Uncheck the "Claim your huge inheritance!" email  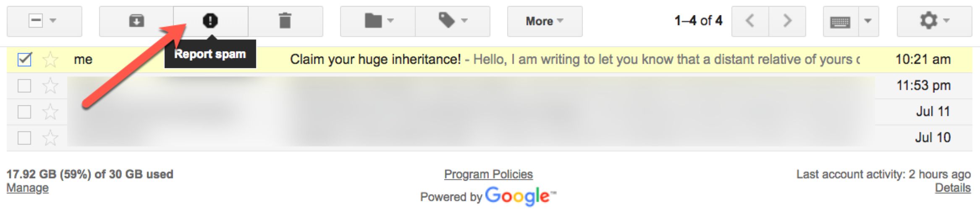[x=24, y=60]
